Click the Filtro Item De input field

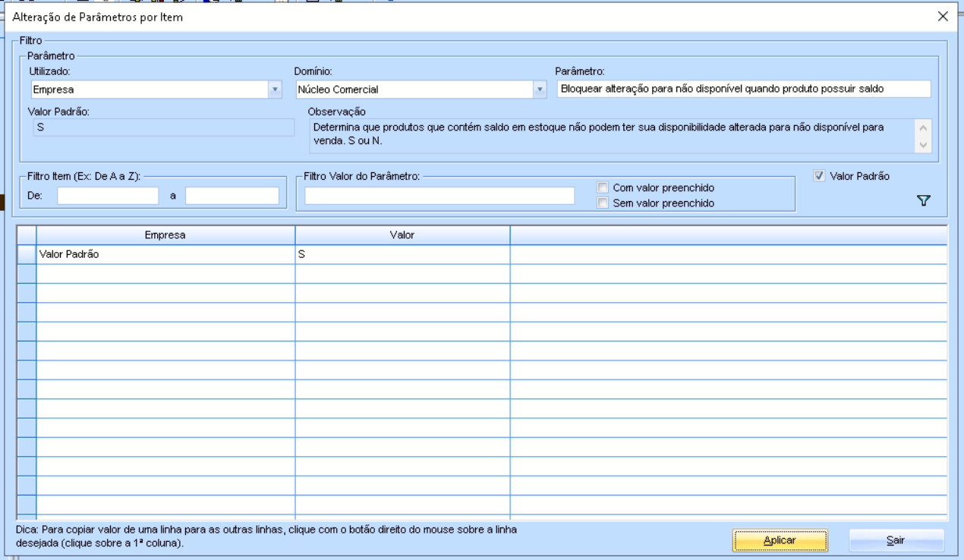(108, 196)
